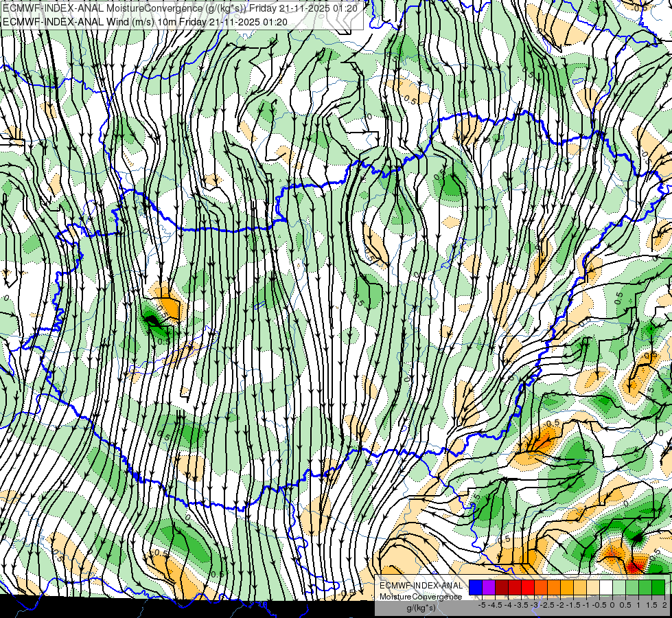
Task: Select the white legend swatch between -0.5 and 0
Action: click(606, 587)
